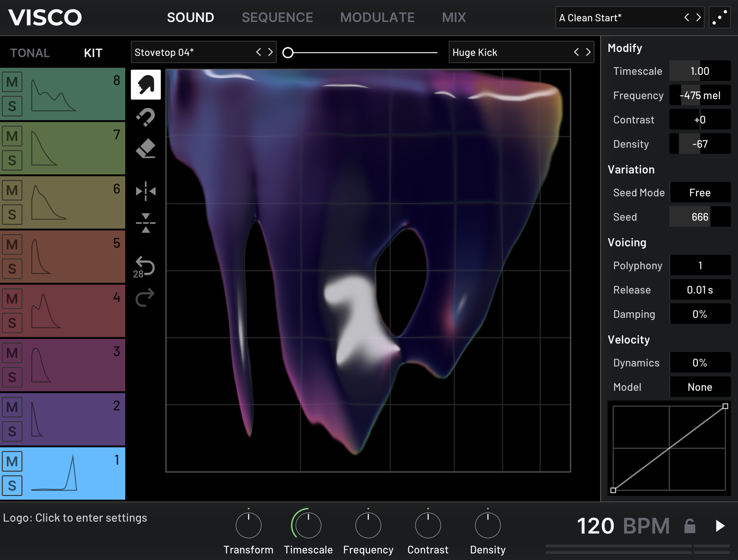Switch to the TONAL tab

pos(30,53)
